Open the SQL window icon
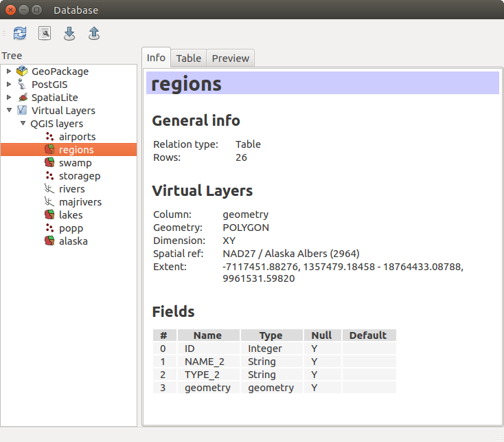This screenshot has height=442, width=504. 45,33
